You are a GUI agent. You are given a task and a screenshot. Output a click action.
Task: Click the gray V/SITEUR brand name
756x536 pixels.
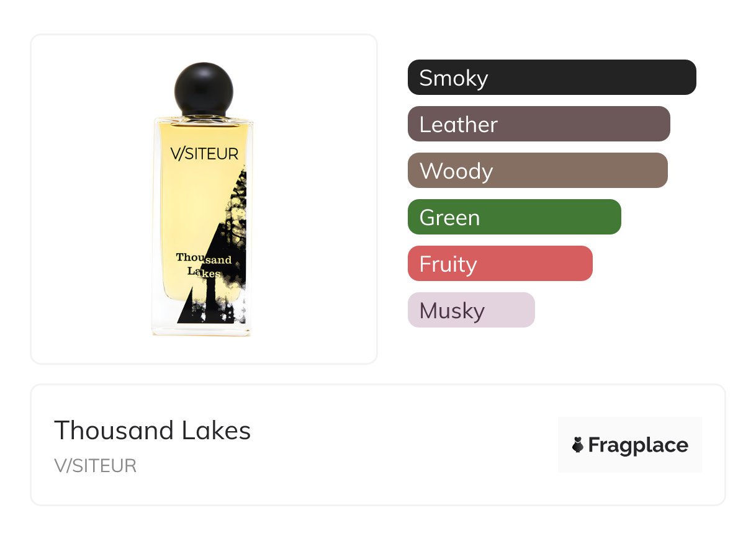tap(96, 465)
